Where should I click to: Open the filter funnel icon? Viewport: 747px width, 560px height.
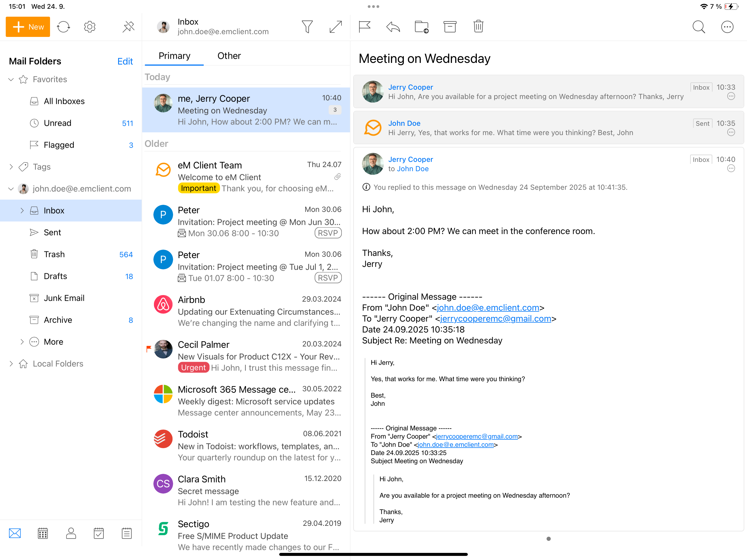click(307, 27)
